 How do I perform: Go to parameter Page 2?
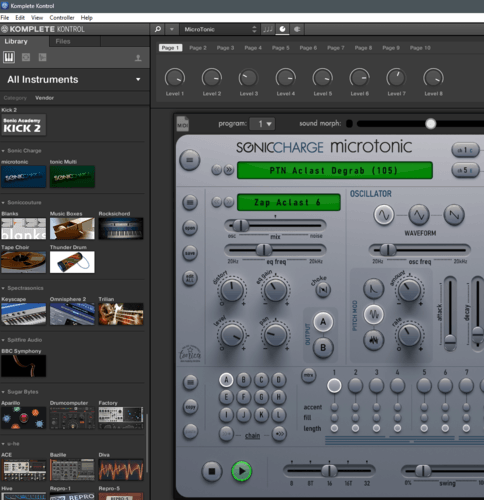(198, 48)
